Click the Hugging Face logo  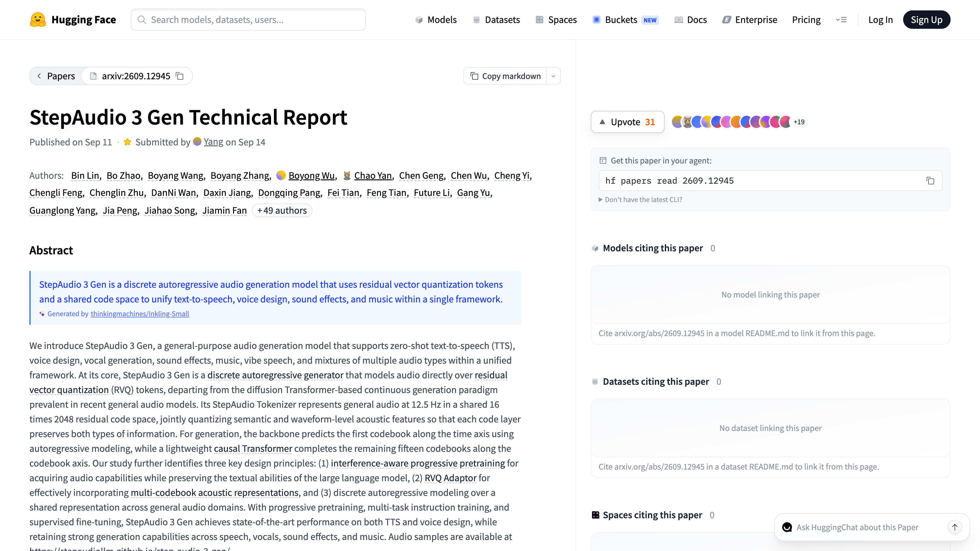(x=73, y=19)
